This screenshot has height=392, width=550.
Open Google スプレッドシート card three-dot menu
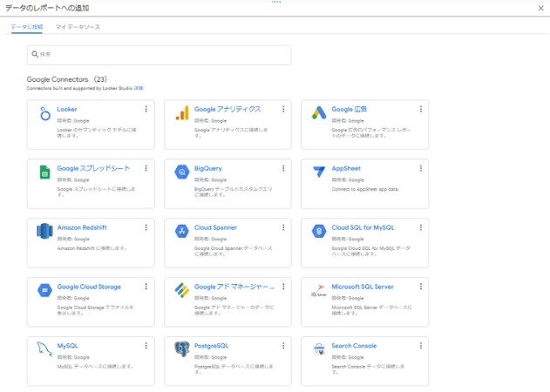click(146, 168)
